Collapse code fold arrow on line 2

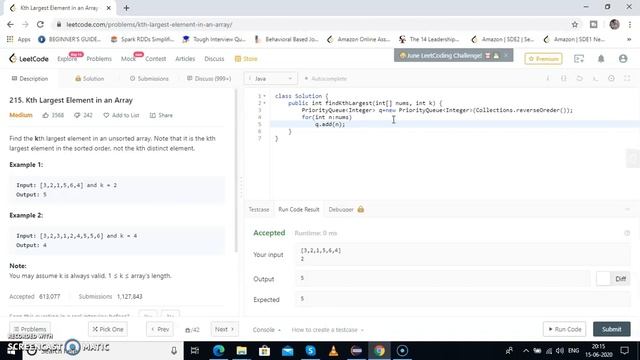(x=264, y=103)
